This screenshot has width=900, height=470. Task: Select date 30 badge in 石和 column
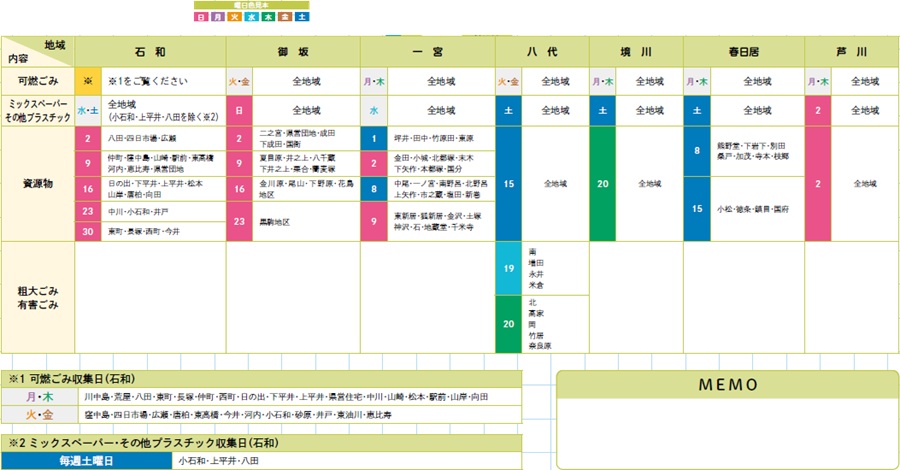tap(88, 231)
